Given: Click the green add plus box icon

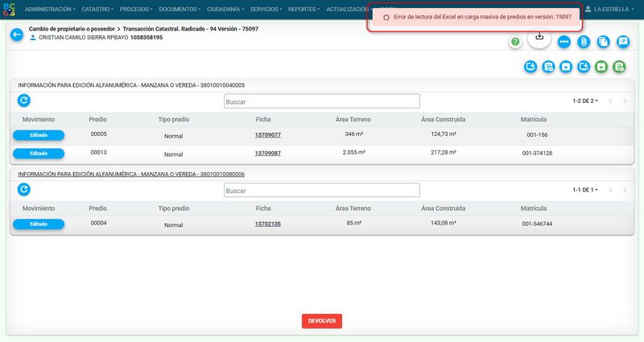Looking at the screenshot, I should [601, 67].
